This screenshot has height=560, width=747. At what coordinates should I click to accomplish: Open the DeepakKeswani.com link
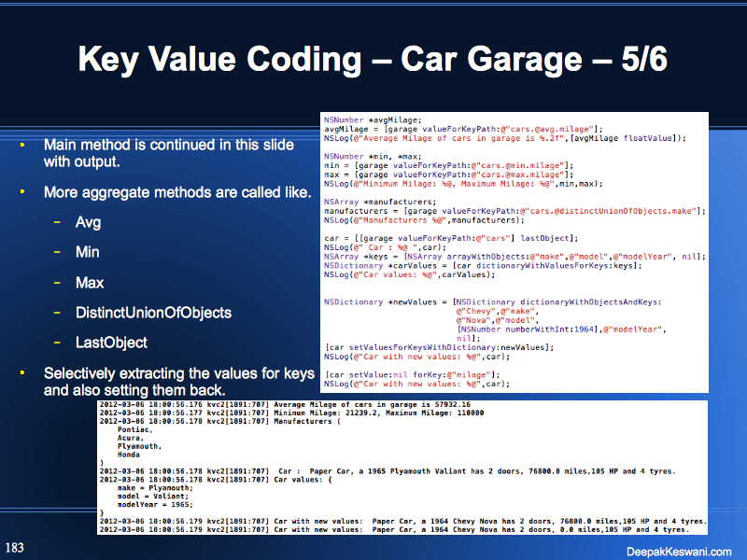pos(678,551)
